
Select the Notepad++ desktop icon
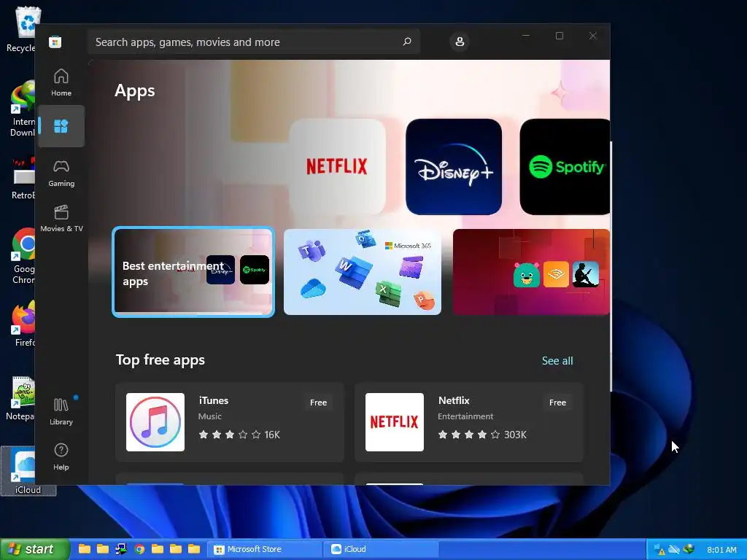pos(21,399)
